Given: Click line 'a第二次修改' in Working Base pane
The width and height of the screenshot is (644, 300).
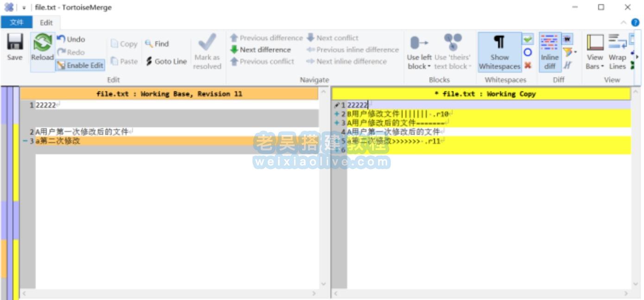Looking at the screenshot, I should (58, 141).
